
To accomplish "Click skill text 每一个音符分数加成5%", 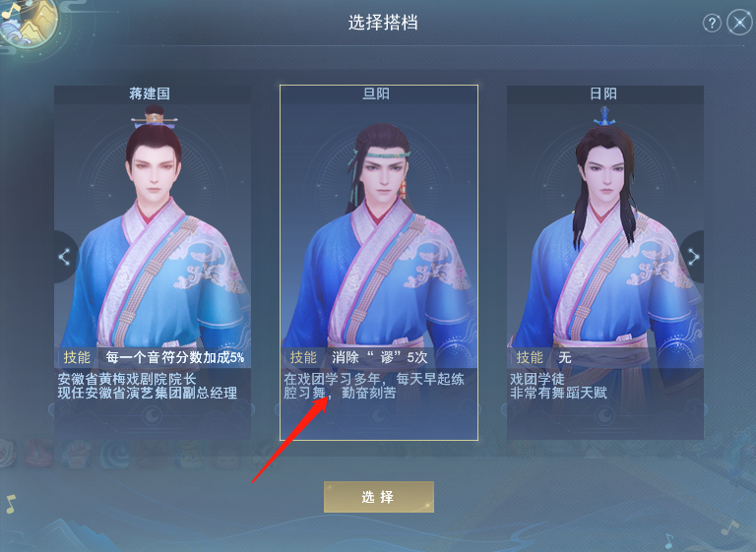I will click(175, 357).
